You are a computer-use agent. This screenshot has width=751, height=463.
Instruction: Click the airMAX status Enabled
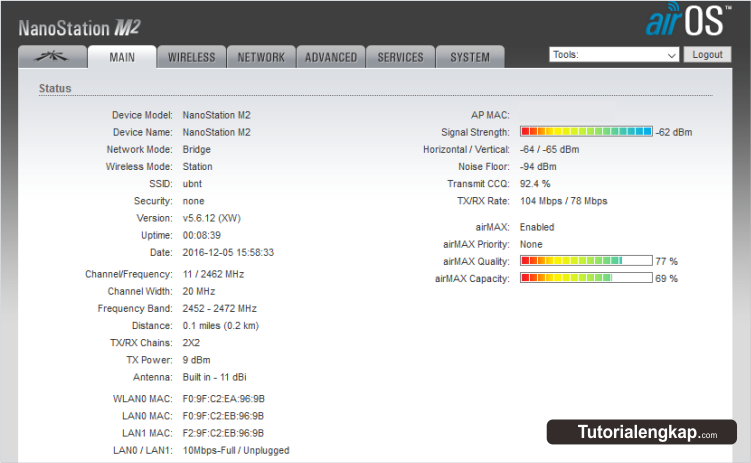coord(537,227)
